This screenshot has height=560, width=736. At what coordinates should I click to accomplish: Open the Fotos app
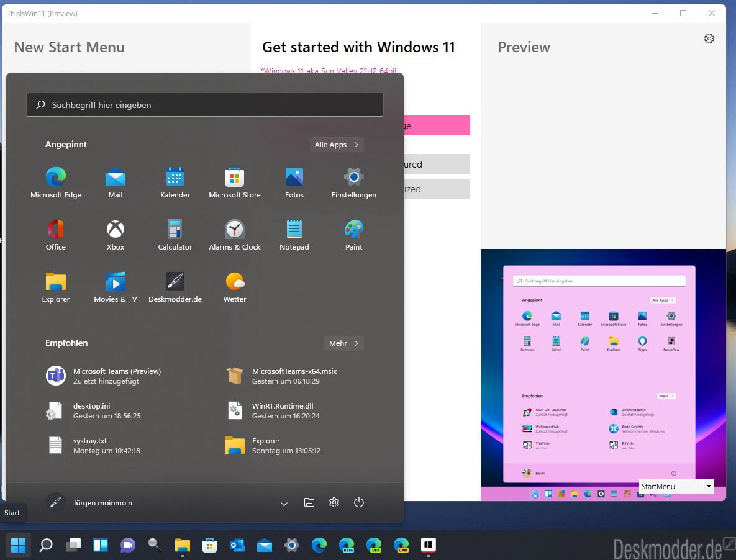point(294,183)
